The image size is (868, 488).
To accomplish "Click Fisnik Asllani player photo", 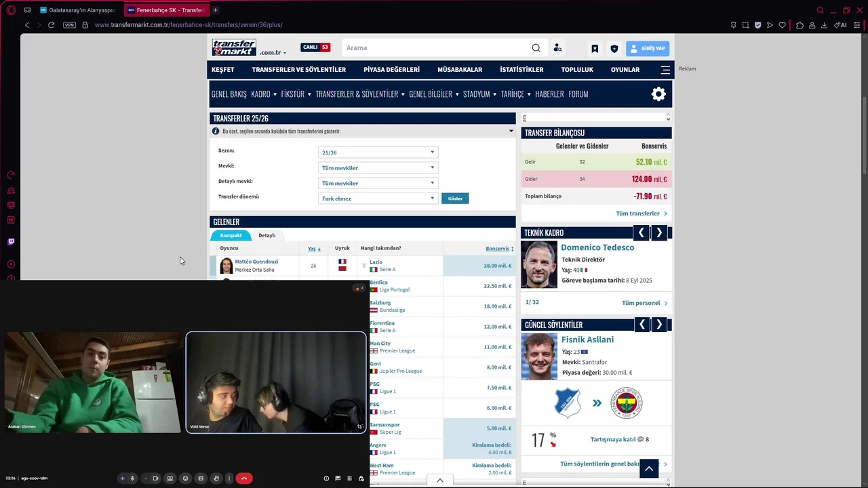I will pos(539,357).
